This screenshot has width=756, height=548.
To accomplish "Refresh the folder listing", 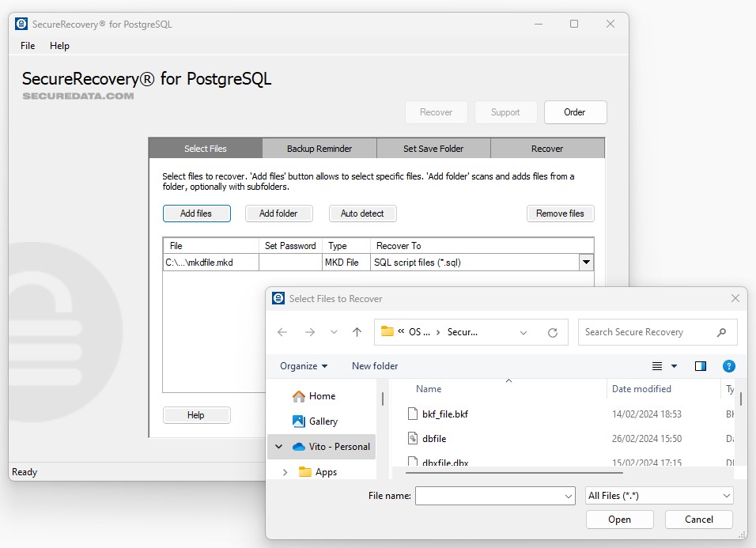I will [x=553, y=333].
